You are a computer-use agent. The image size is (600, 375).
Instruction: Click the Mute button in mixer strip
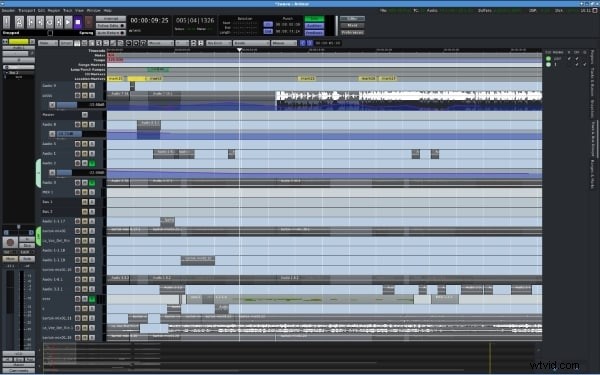[10, 259]
